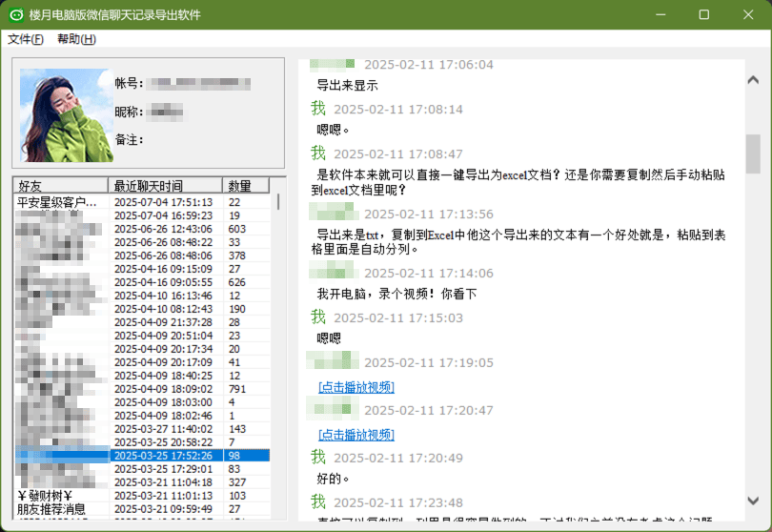Viewport: 772px width, 532px height.
Task: Select the row dated 2025-04-09 18:40:25
Action: pos(142,376)
